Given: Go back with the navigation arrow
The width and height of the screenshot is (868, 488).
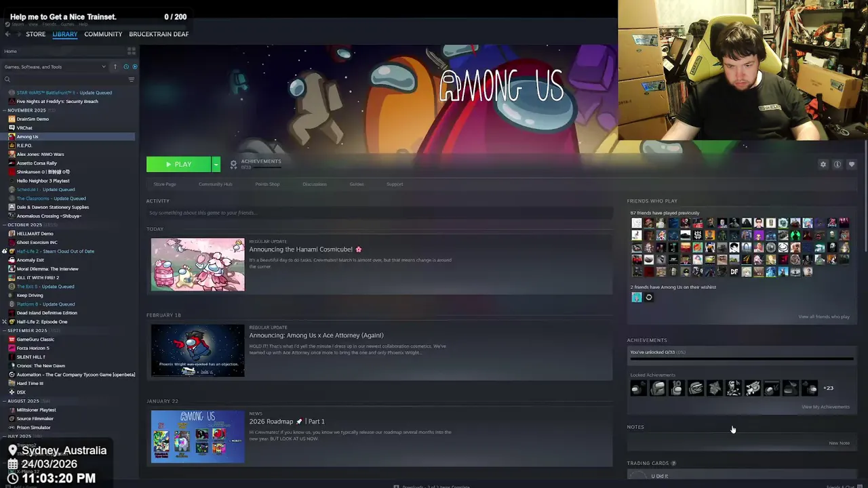Looking at the screenshot, I should pos(7,34).
